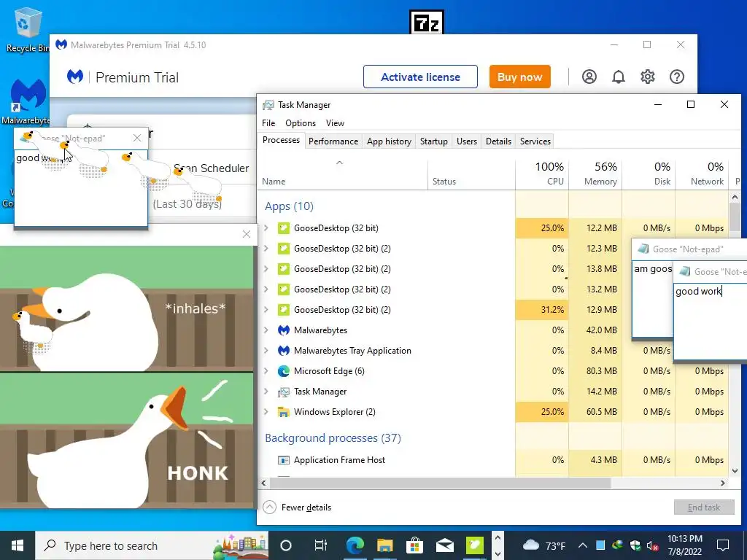Click End task button
This screenshot has height=560, width=747.
tap(704, 507)
